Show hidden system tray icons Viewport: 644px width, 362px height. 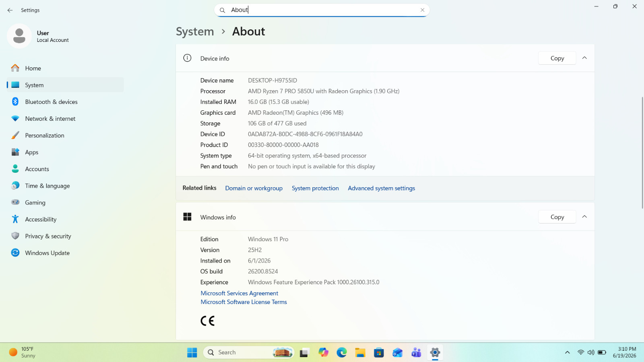(567, 352)
